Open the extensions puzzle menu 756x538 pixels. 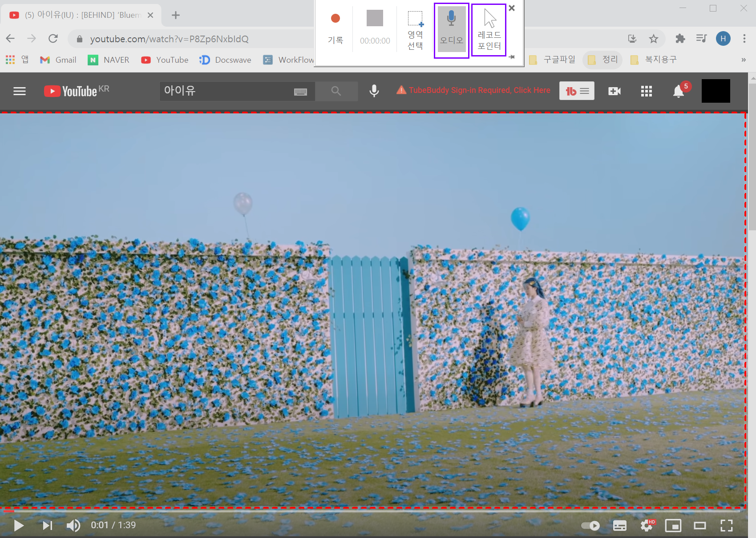point(680,39)
